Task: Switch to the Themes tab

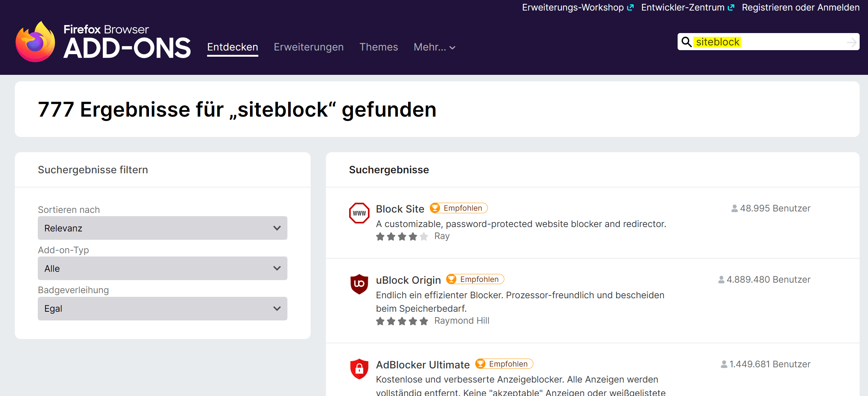Action: 379,47
